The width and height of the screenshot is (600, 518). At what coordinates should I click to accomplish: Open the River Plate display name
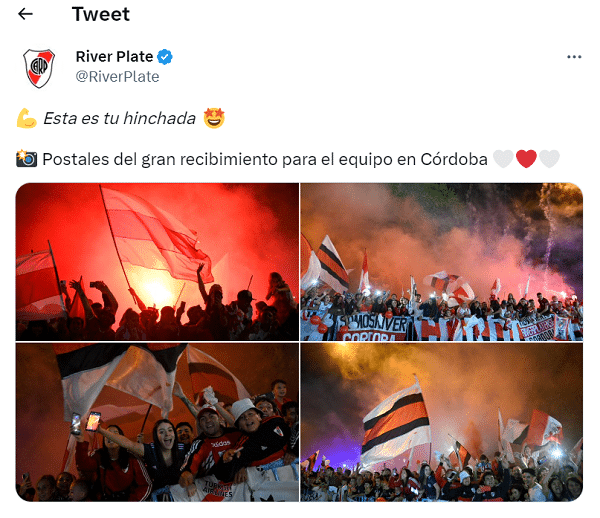tap(114, 57)
